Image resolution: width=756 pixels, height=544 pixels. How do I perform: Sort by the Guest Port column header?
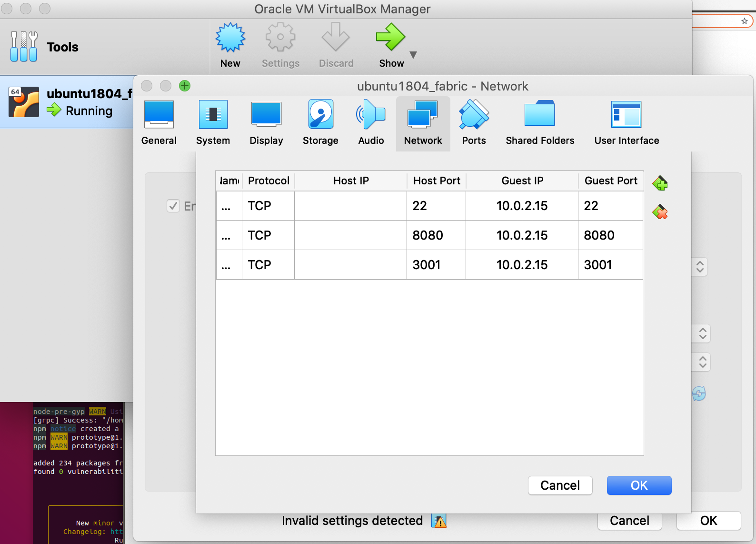pos(611,181)
